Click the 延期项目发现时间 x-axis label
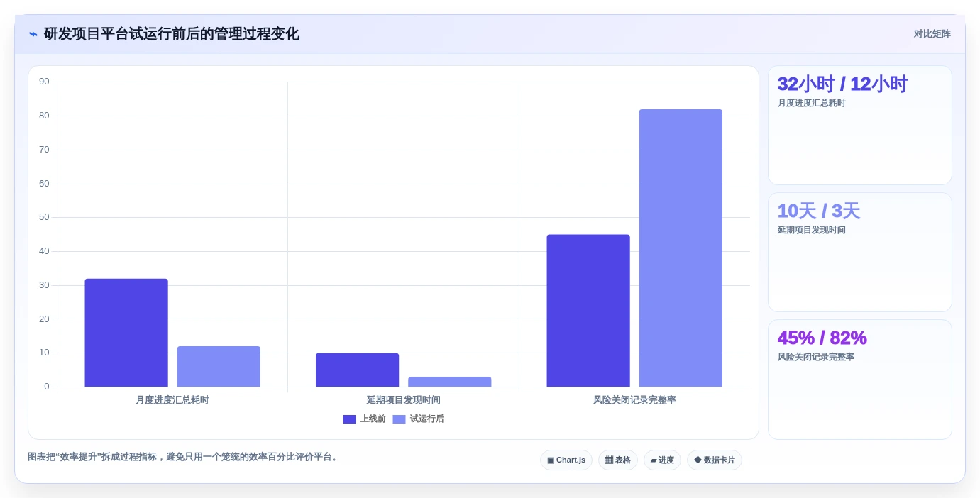 (403, 400)
